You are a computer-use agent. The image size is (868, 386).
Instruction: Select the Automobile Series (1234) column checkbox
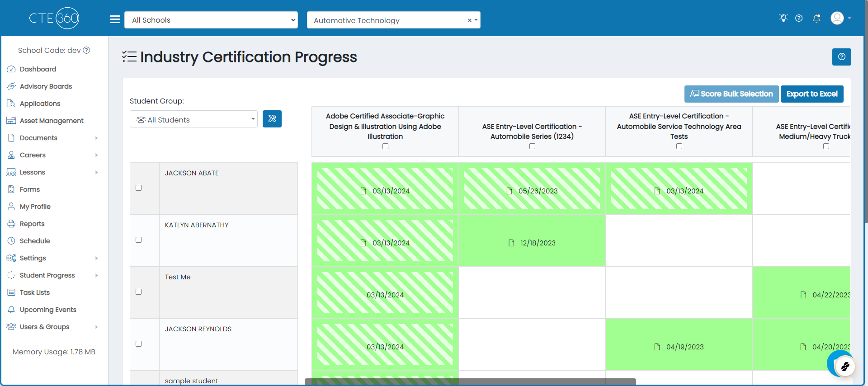532,146
